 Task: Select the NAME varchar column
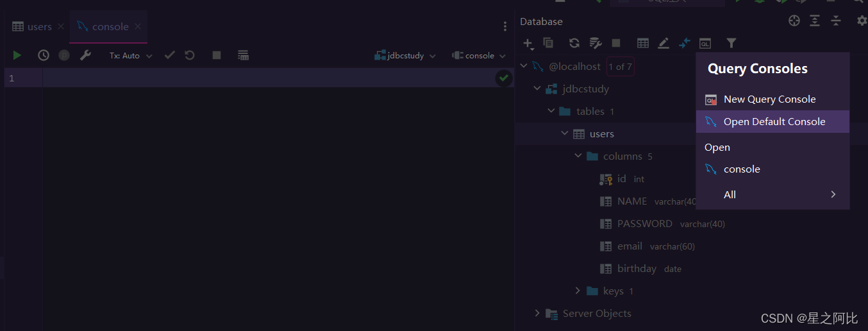tap(647, 201)
